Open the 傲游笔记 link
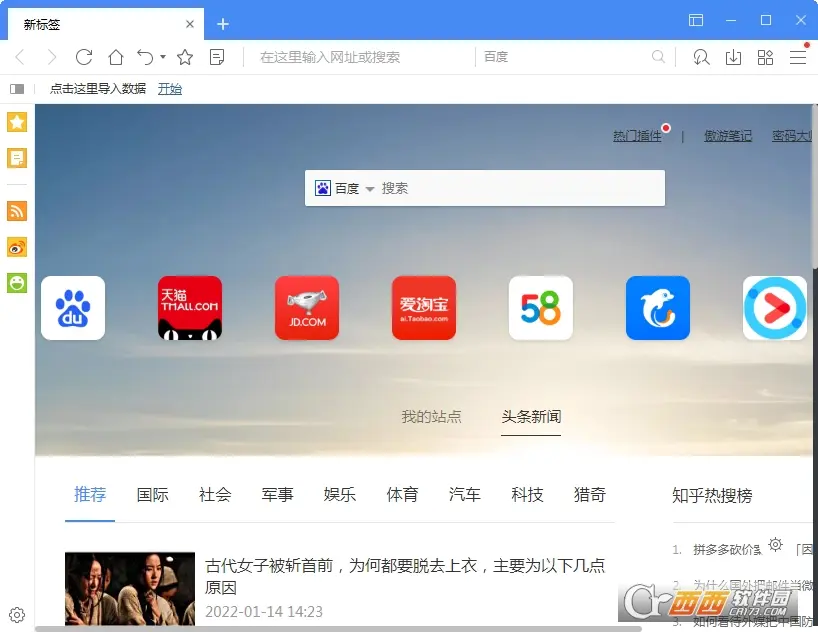This screenshot has height=632, width=818. (x=728, y=136)
